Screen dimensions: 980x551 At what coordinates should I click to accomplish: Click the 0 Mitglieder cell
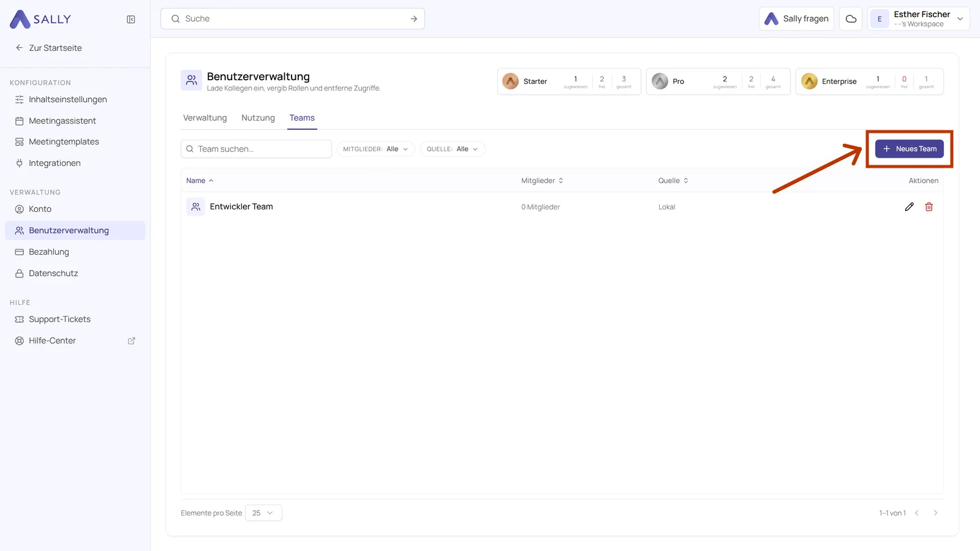pyautogui.click(x=540, y=207)
